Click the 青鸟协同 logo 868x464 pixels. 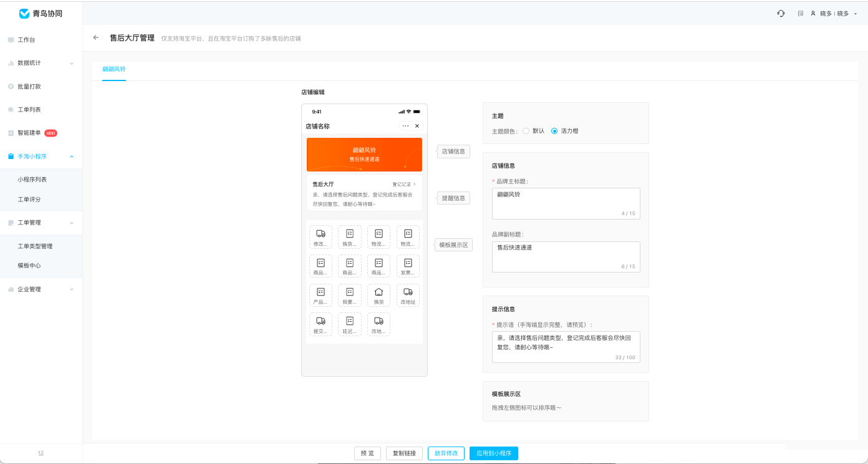coord(41,13)
